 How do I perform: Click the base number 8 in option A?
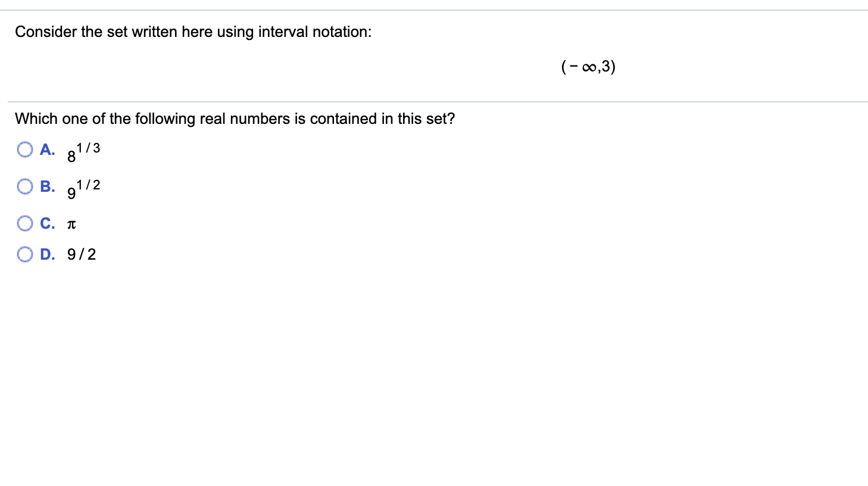(x=71, y=157)
